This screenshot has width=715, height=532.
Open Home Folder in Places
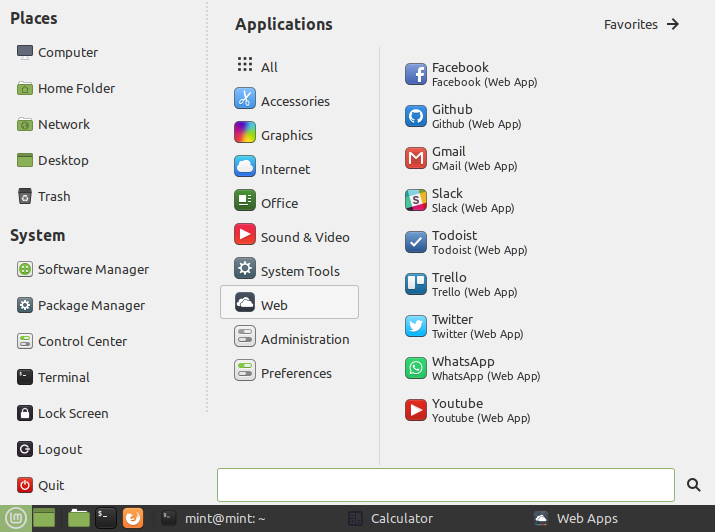(x=66, y=88)
